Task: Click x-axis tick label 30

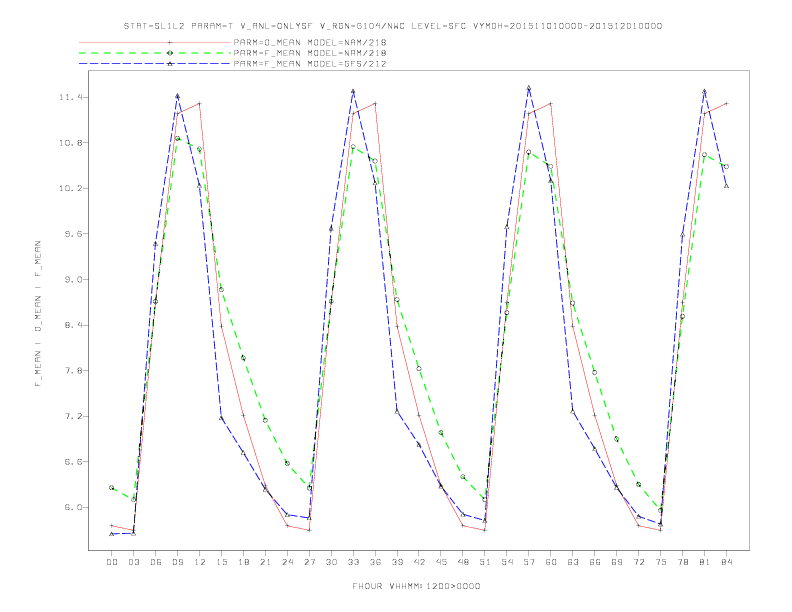Action: [x=331, y=562]
